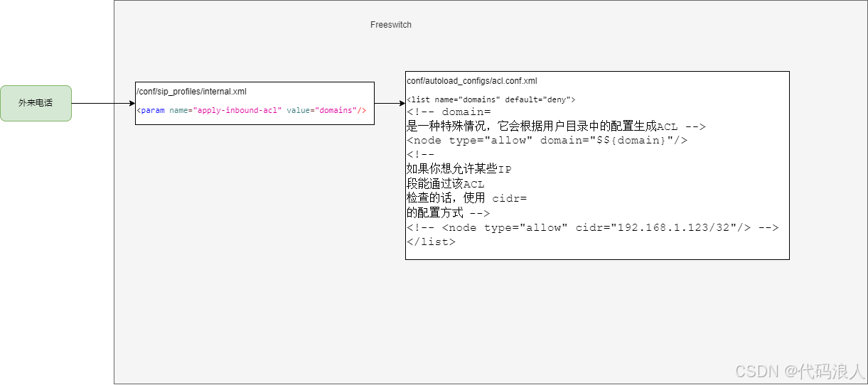868x385 pixels.
Task: Click the 的配置方式 --> line
Action: tap(449, 213)
